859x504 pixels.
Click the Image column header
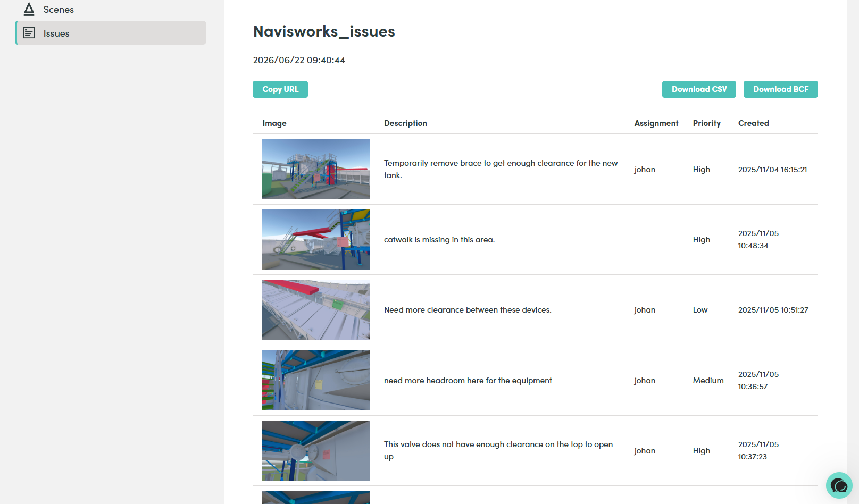tap(274, 123)
